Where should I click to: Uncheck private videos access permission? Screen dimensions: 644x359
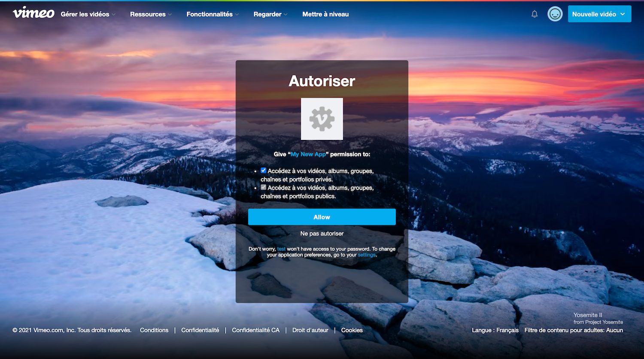coord(263,170)
